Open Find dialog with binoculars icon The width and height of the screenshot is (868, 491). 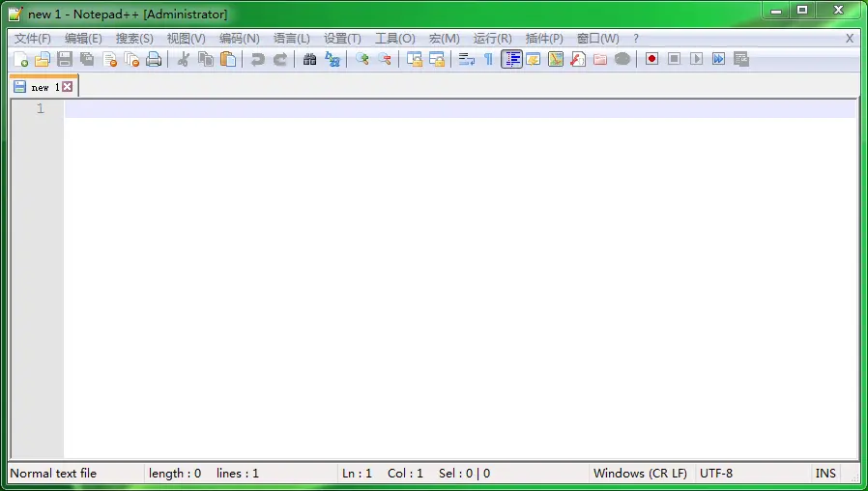click(x=309, y=59)
